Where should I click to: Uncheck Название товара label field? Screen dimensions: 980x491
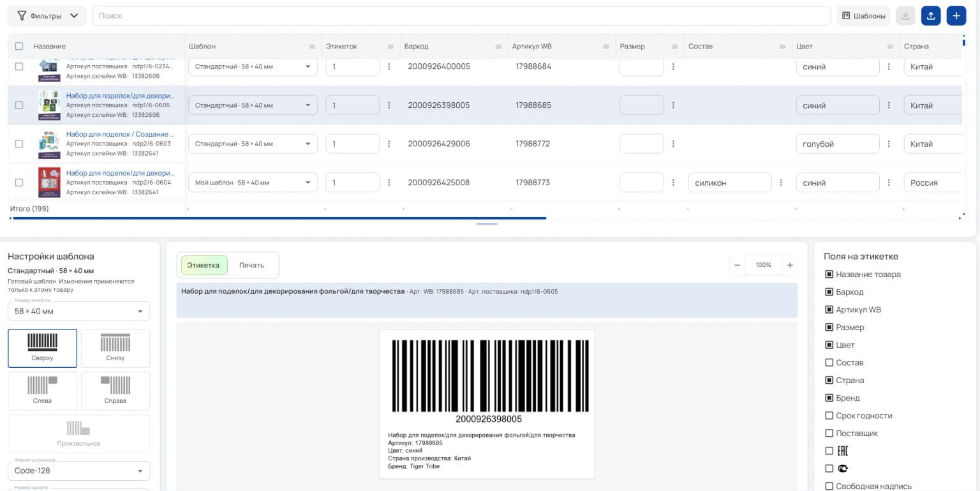tap(829, 275)
